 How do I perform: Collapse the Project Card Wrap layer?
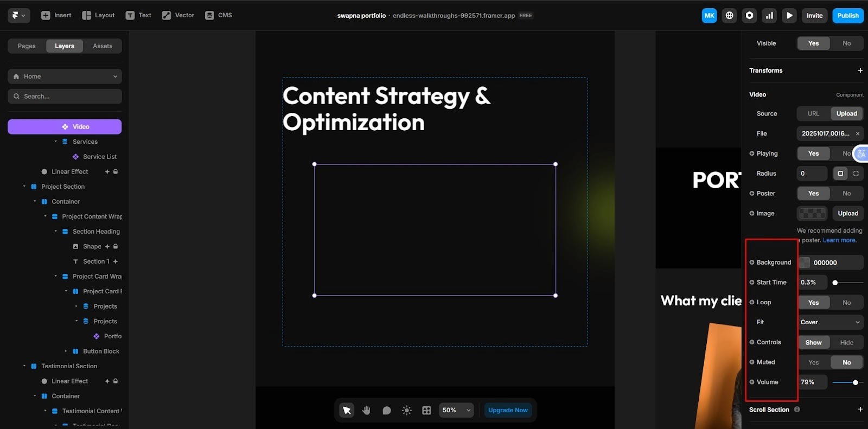55,276
